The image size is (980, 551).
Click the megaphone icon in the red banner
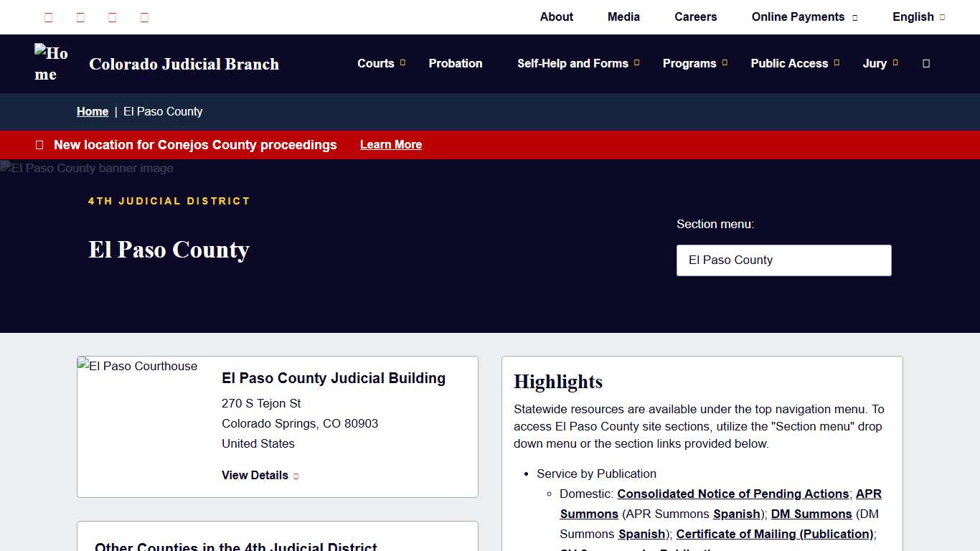[x=39, y=145]
